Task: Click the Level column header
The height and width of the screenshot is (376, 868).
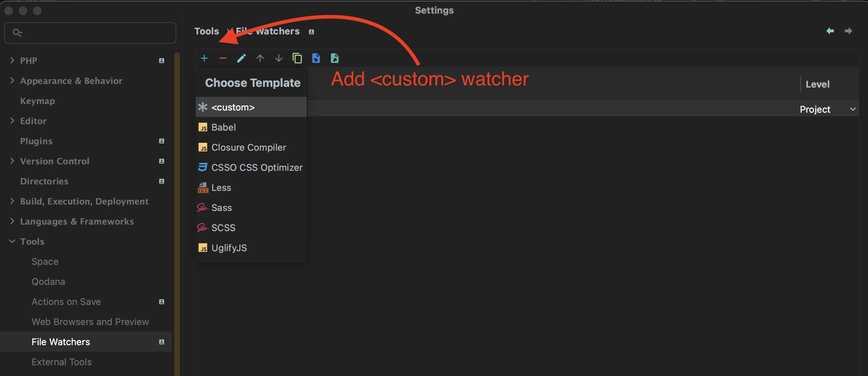Action: pyautogui.click(x=817, y=84)
